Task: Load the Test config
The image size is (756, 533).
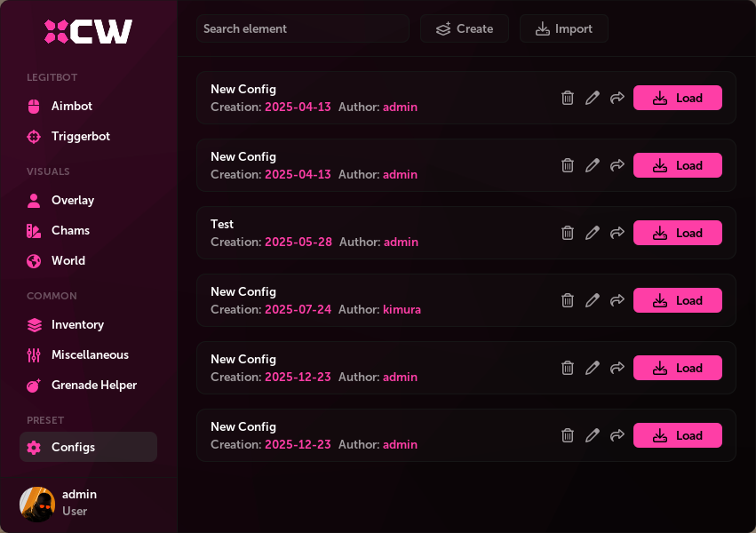Action: tap(677, 233)
